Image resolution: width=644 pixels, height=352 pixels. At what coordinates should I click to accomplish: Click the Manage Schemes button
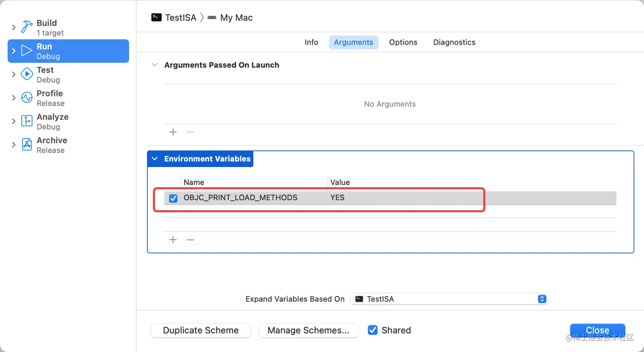308,330
